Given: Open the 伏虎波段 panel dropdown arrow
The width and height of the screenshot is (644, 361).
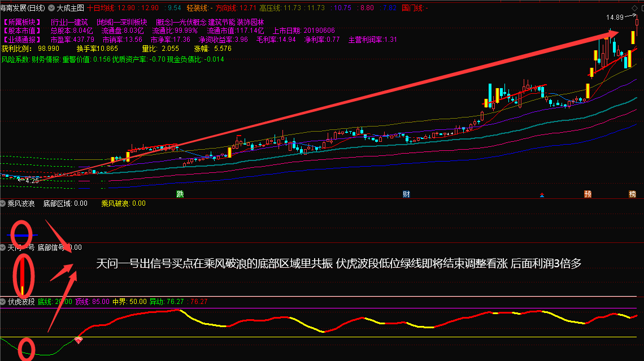Looking at the screenshot, I should (3, 302).
